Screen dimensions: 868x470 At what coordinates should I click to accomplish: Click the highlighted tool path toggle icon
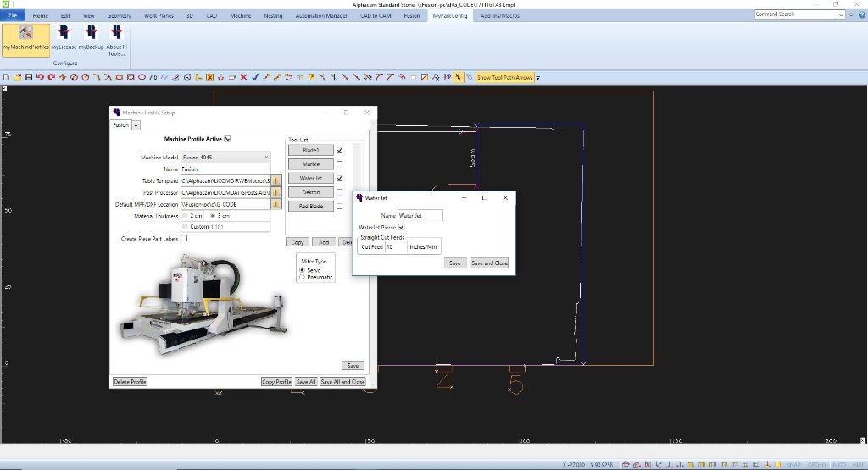tap(459, 77)
